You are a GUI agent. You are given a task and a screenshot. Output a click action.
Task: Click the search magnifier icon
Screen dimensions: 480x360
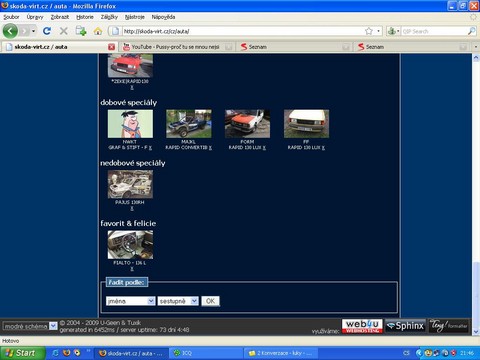(471, 31)
